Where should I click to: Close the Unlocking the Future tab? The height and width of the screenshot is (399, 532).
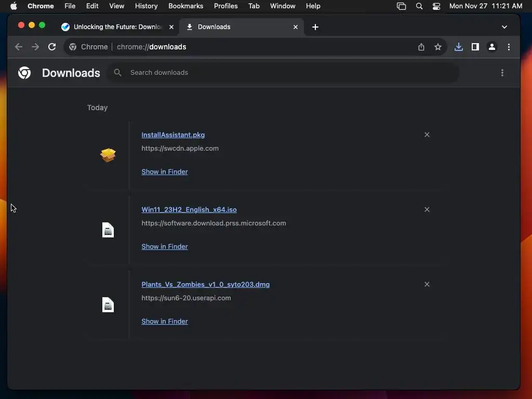(171, 27)
